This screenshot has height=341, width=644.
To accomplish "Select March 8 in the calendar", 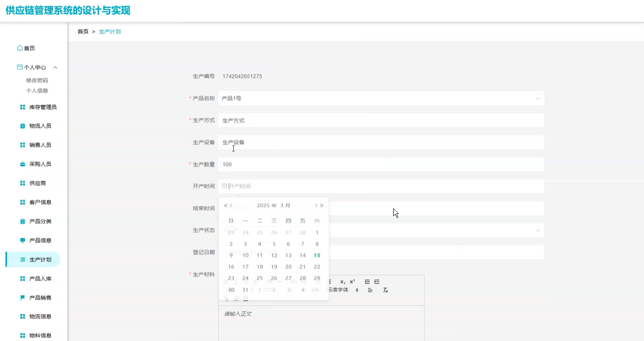I will click(317, 244).
